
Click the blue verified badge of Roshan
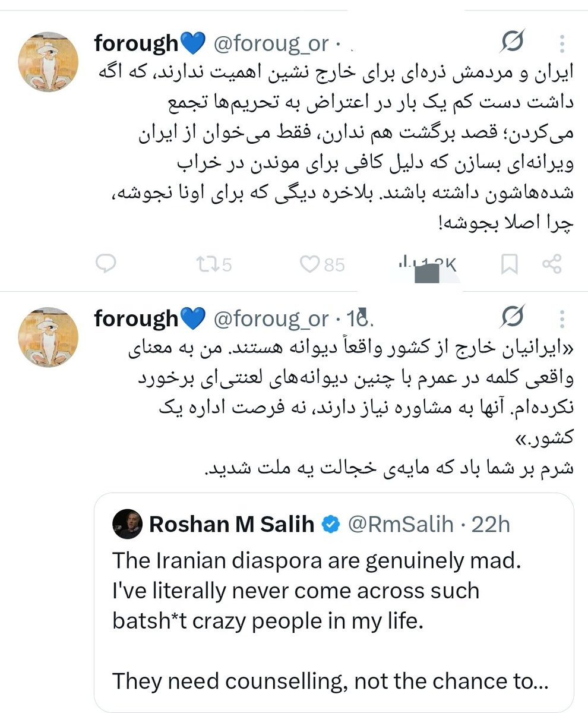[x=331, y=524]
